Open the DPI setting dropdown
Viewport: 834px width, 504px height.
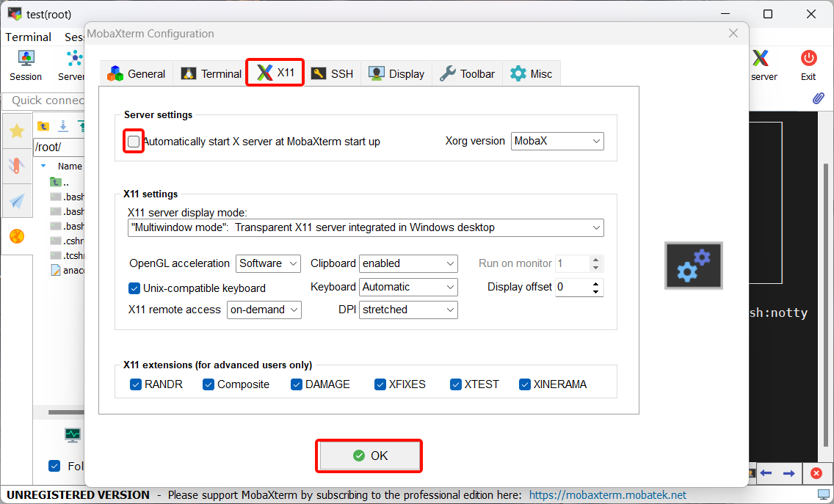(x=408, y=310)
